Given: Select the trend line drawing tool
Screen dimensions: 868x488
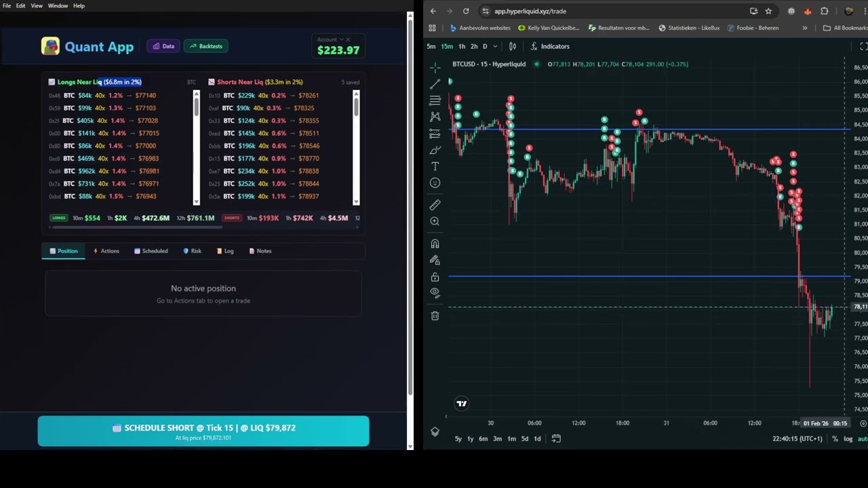Looking at the screenshot, I should coord(435,84).
